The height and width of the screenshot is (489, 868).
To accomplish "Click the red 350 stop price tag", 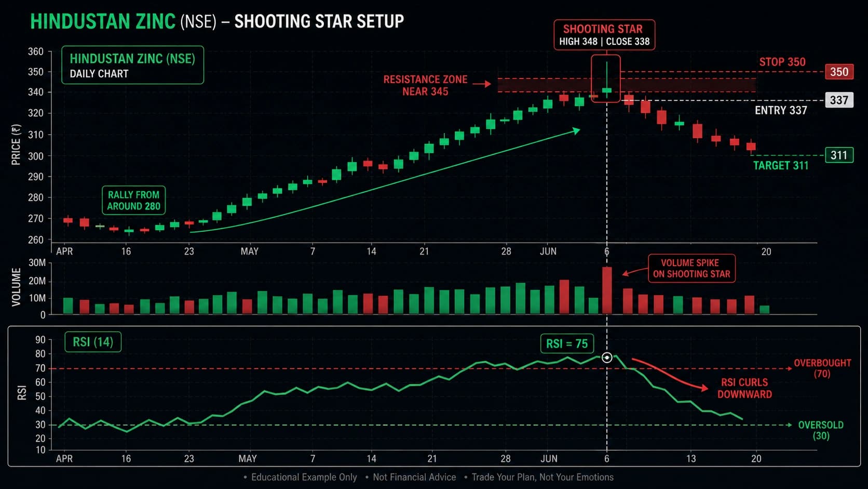I will pos(839,72).
